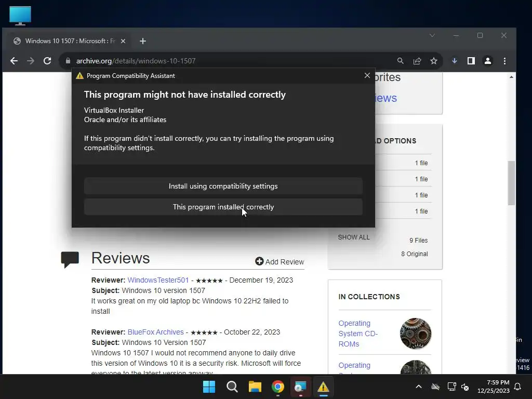532x399 pixels.
Task: Open Chrome downloads arrow icon
Action: 454,61
